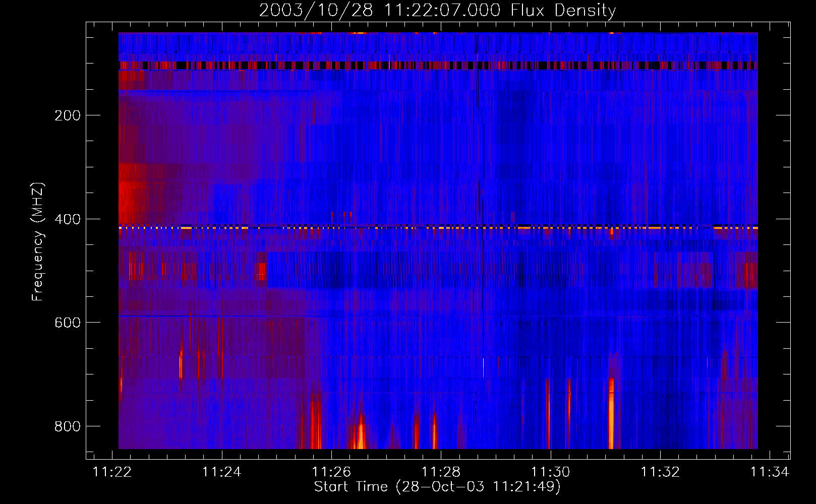Click the 11:30 time tick label
Viewport: 816px width, 504px height.
click(x=551, y=472)
